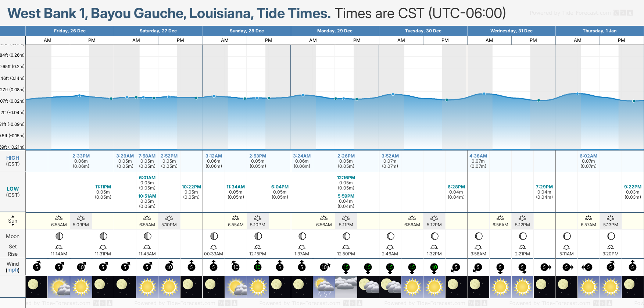Click the Friday 5:09PM sunset icon
The image size is (644, 308).
click(x=81, y=218)
